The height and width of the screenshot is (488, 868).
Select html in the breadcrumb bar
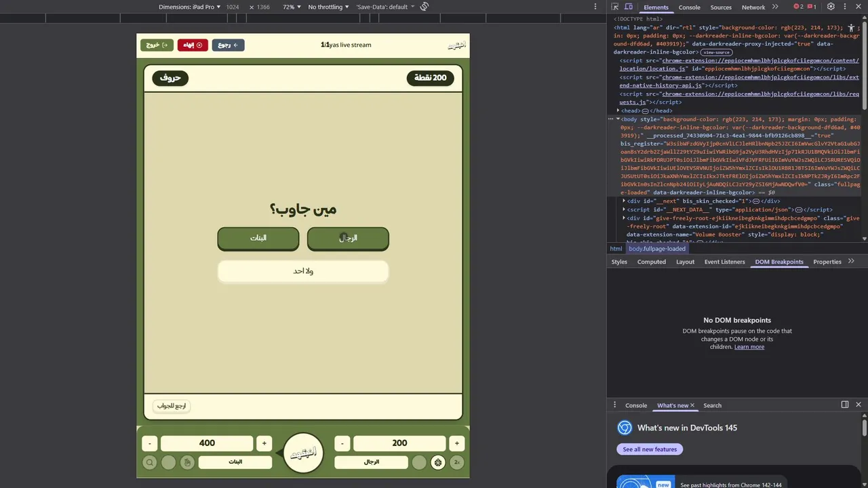[x=616, y=249]
